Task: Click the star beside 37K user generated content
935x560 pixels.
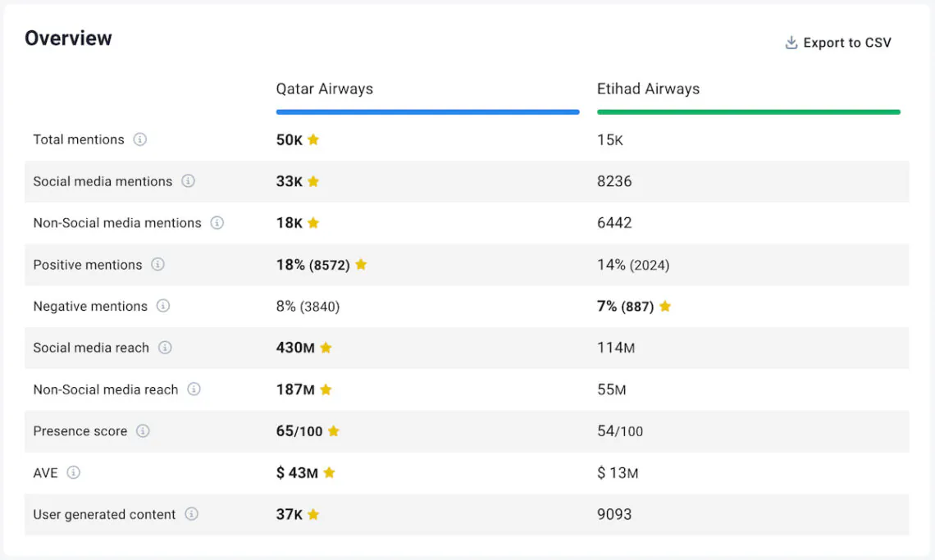Action: click(x=313, y=514)
